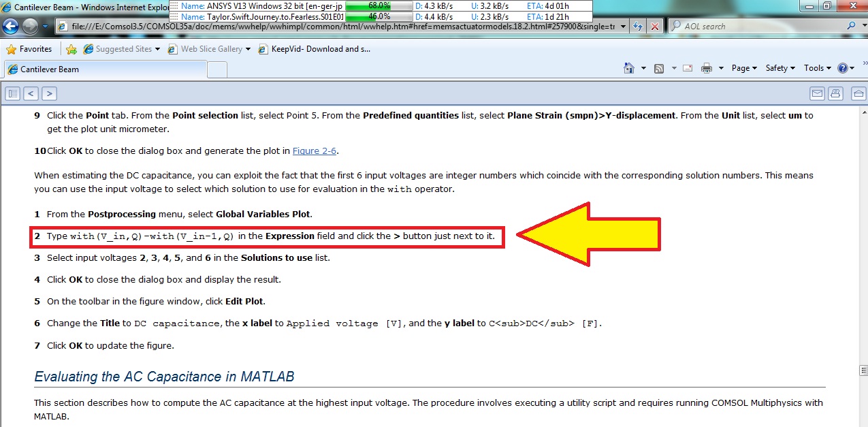Viewport: 868px width, 427px height.
Task: Show the help contents navigation pane
Action: coord(13,94)
